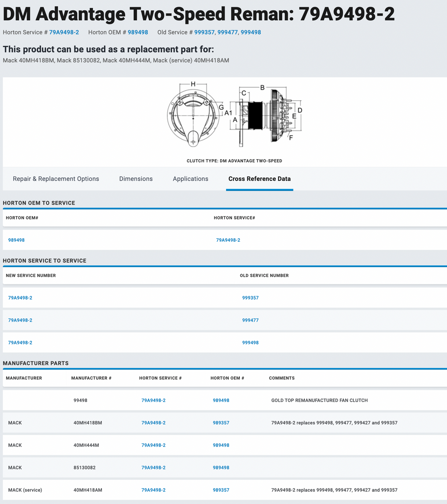Select the Cross Reference Data tab
Screen dimensions: 447x504
click(260, 179)
